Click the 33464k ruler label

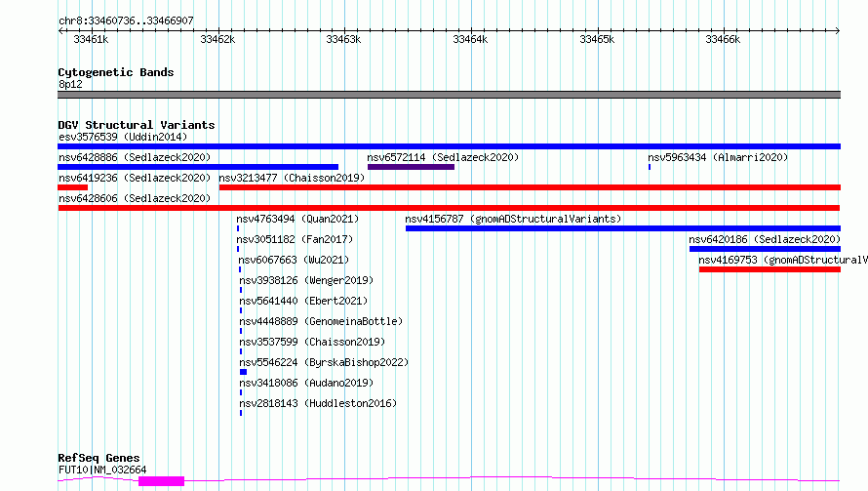pyautogui.click(x=470, y=39)
